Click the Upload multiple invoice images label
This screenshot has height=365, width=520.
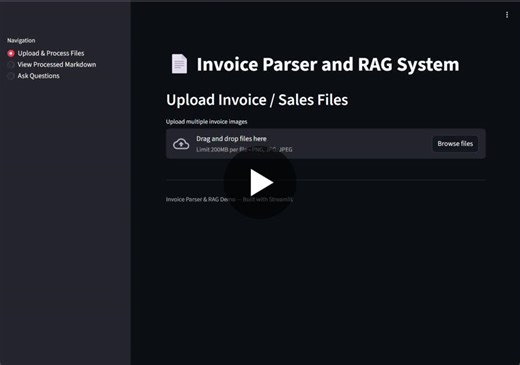(x=206, y=122)
